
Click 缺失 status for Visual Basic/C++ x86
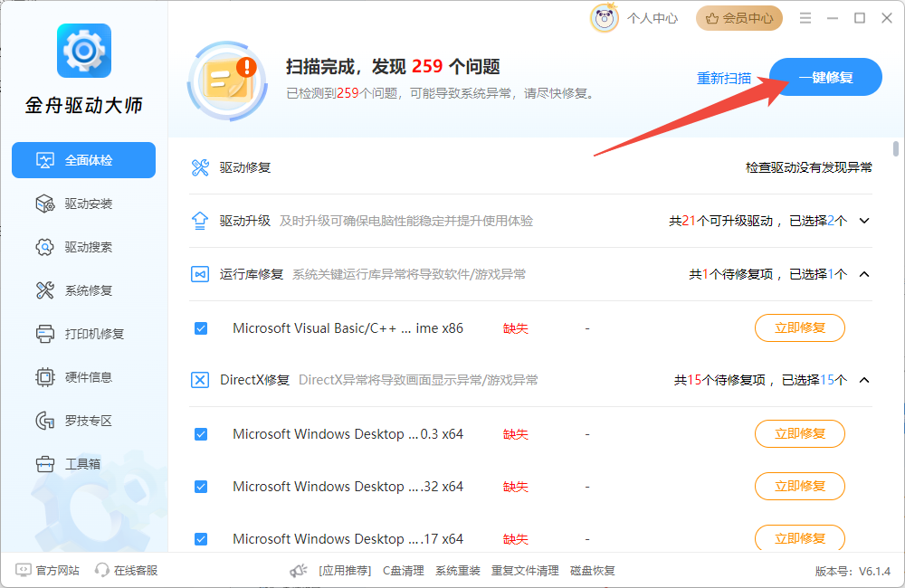pyautogui.click(x=516, y=328)
